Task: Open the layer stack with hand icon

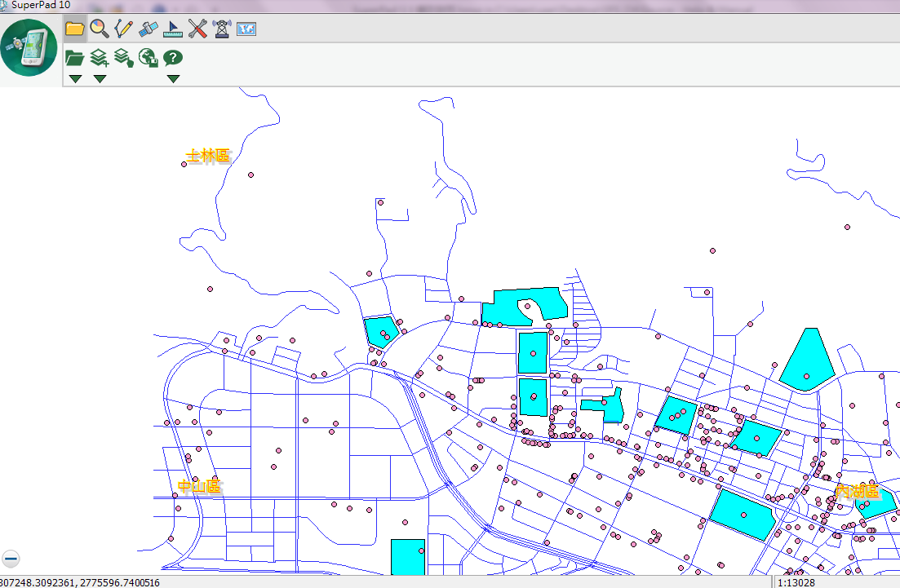Action: 124,57
